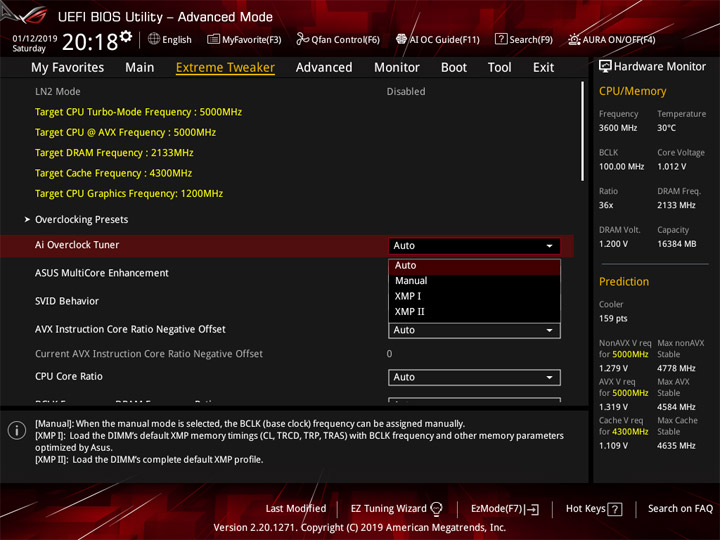
Task: Choose Manual in the dropdown list
Action: point(474,281)
